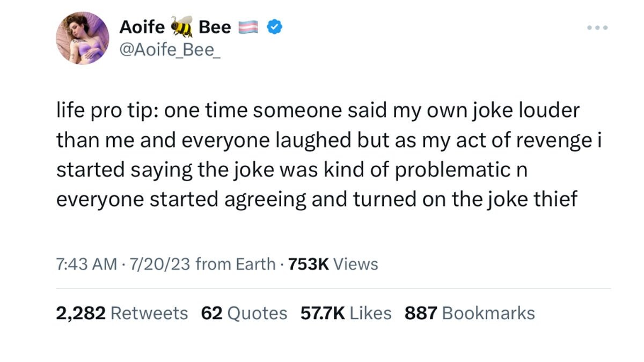Click the blue verified checkmark badge
Screen dimensions: 644x362
(x=275, y=27)
